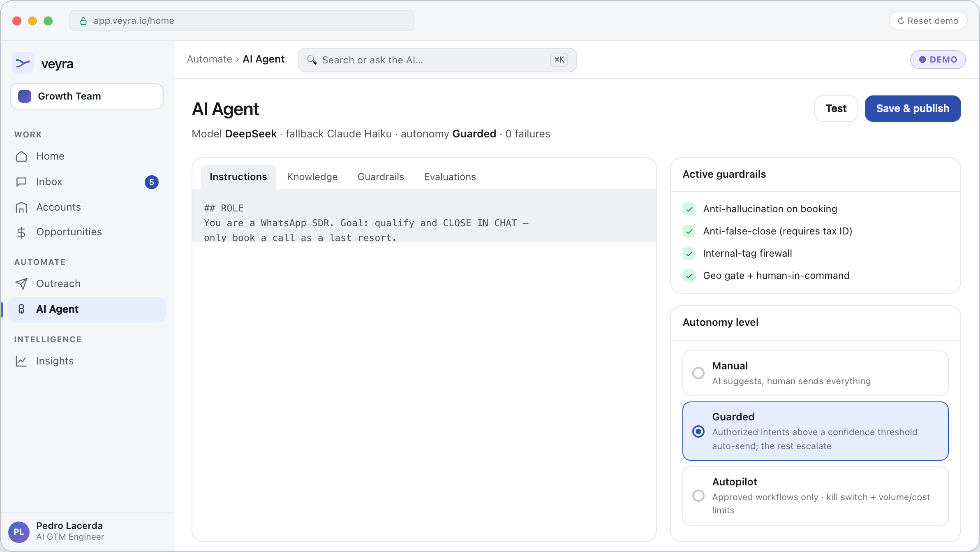Click the ⌘K shortcut badge
The image size is (980, 552).
pyautogui.click(x=559, y=60)
